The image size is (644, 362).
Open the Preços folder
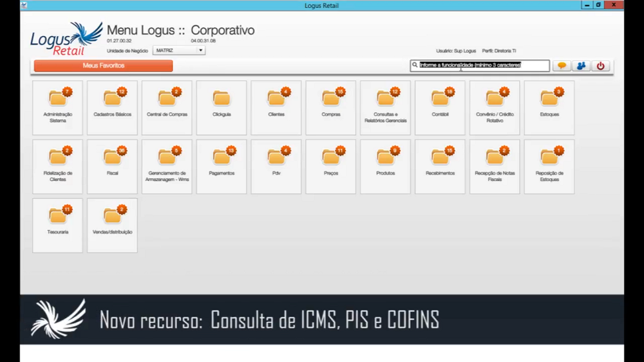click(330, 166)
